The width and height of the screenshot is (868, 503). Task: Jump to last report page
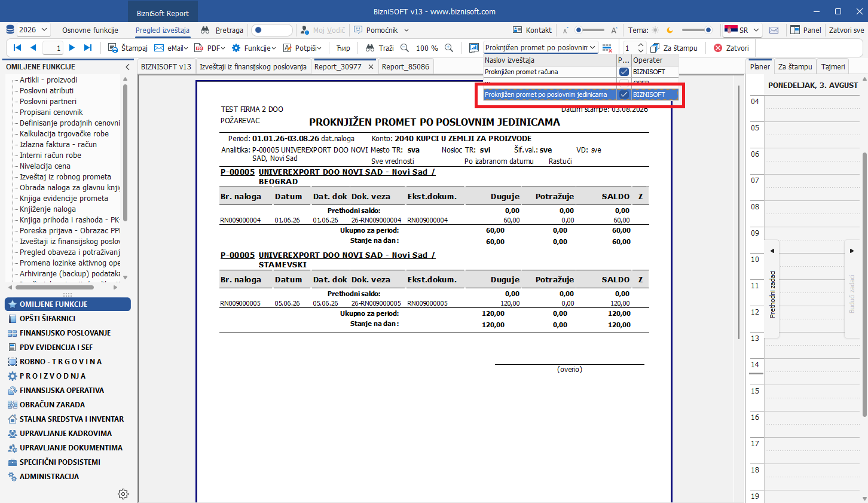(88, 48)
